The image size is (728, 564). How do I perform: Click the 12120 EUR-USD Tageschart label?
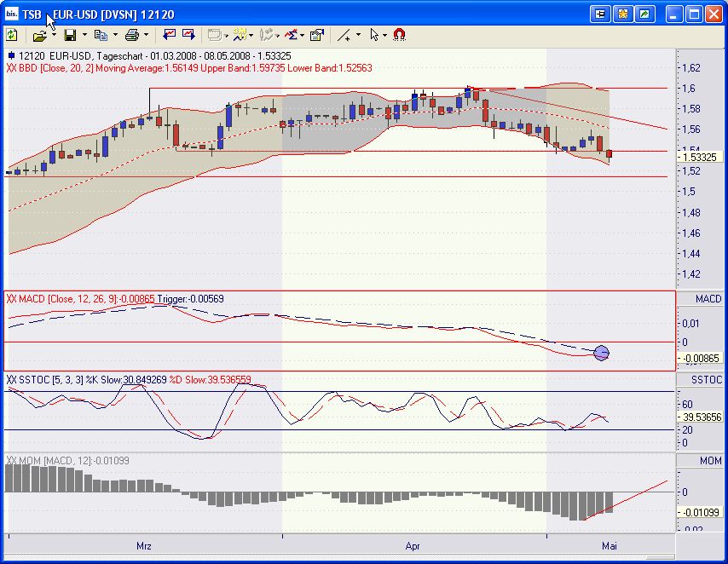click(x=150, y=56)
